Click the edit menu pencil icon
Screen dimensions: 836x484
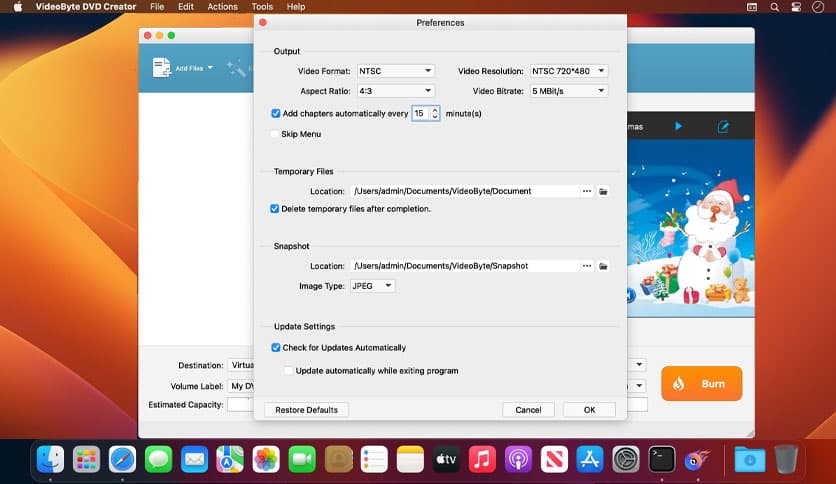coord(723,126)
